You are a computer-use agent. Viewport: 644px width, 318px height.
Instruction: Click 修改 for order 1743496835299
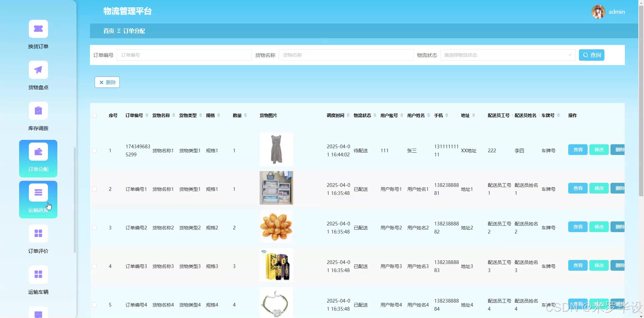tap(599, 150)
